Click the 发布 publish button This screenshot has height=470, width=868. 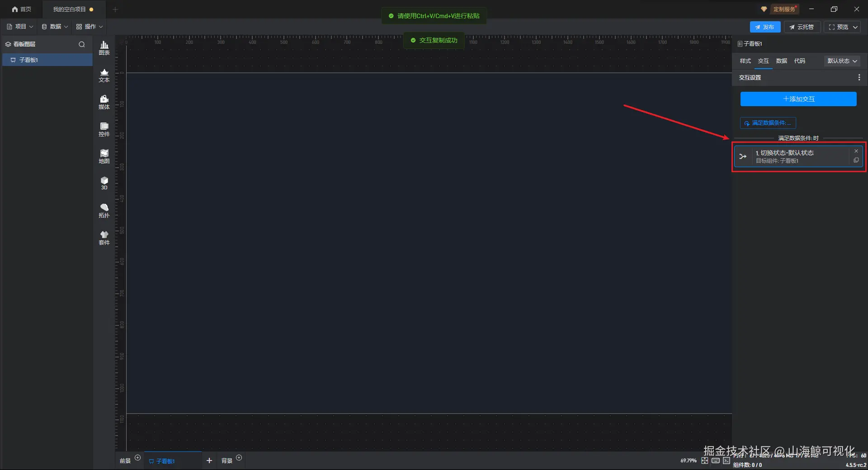765,27
